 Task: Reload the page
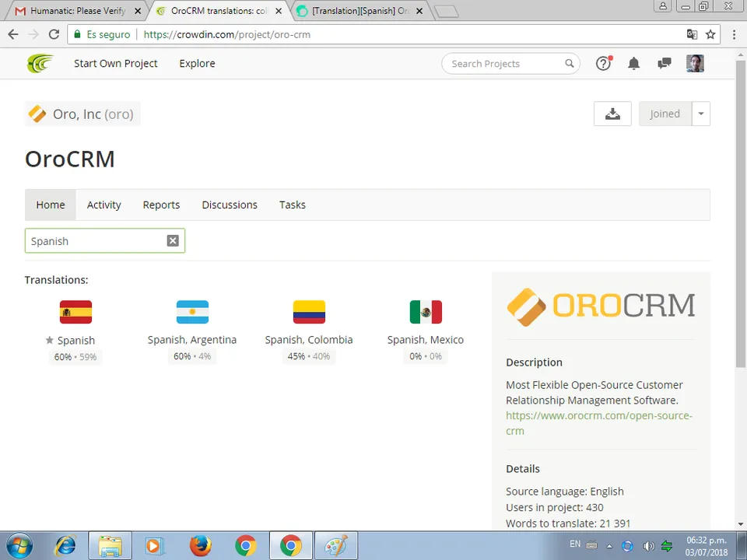coord(54,34)
